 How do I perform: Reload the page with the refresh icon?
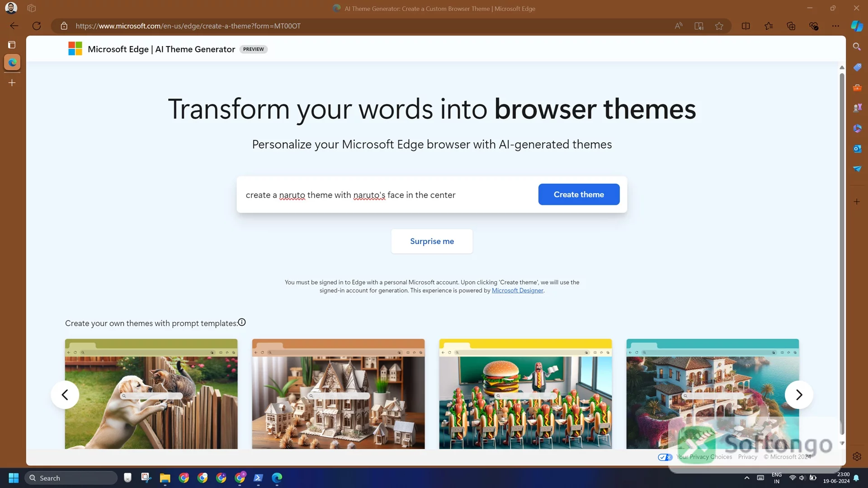tap(37, 26)
